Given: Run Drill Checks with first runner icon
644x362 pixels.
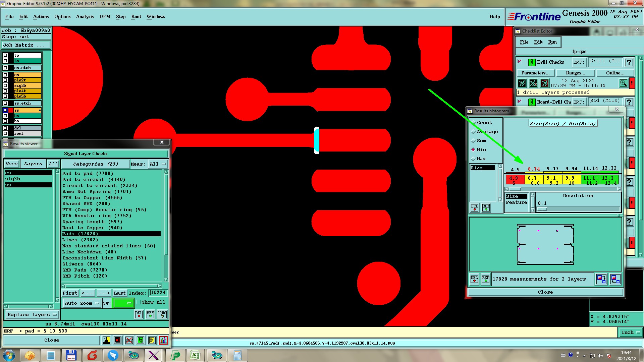Looking at the screenshot, I should click(x=522, y=83).
